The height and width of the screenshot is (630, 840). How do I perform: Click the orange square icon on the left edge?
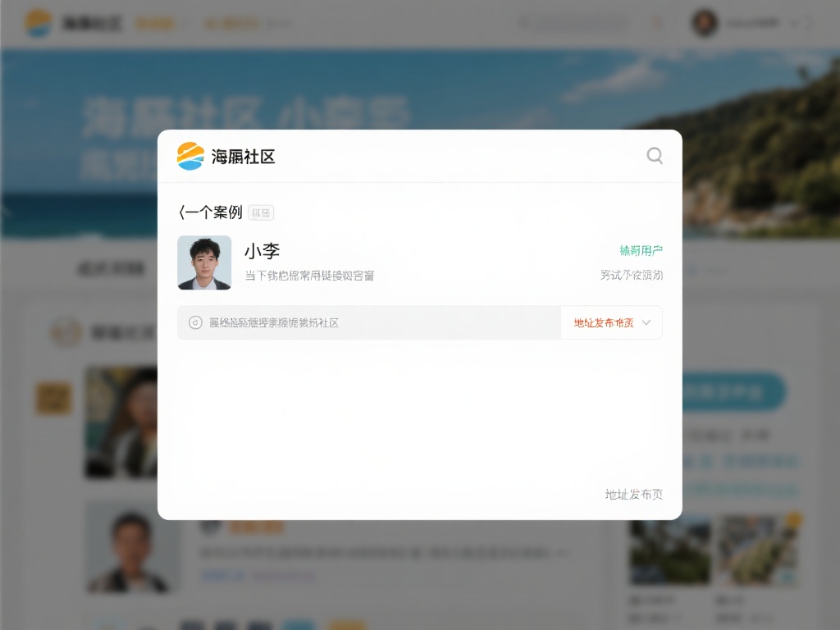pyautogui.click(x=53, y=399)
